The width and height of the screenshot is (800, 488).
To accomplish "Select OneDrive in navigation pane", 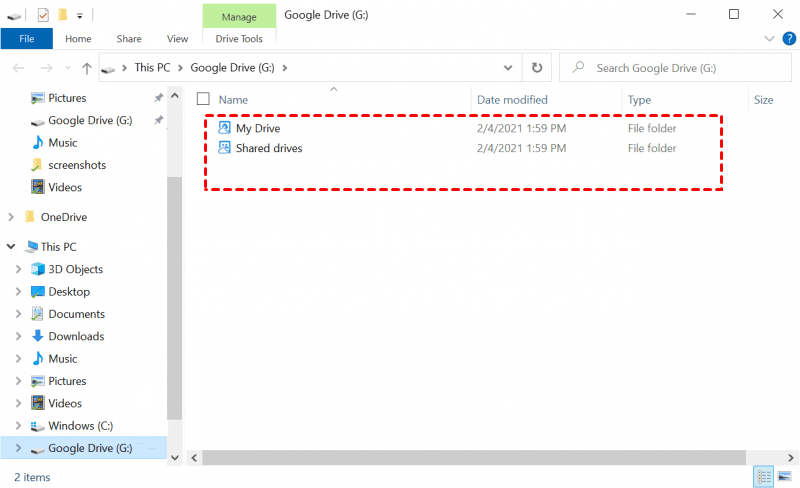I will (x=64, y=217).
